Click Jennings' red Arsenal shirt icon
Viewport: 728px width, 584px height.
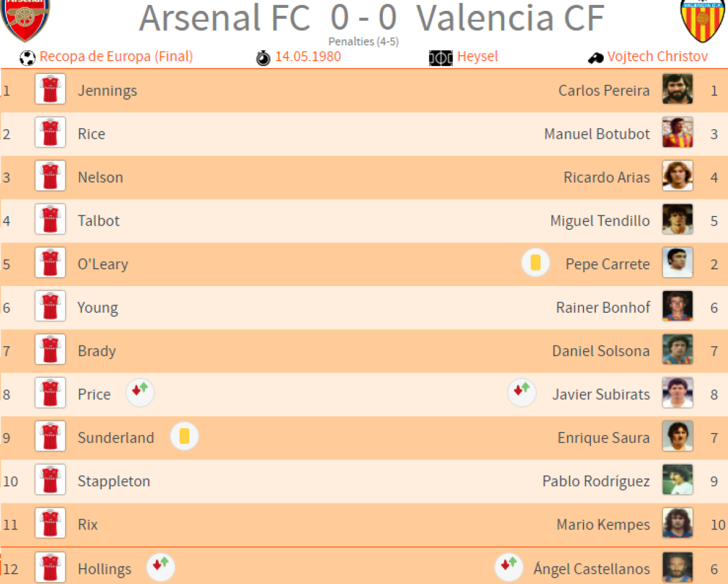pos(50,90)
